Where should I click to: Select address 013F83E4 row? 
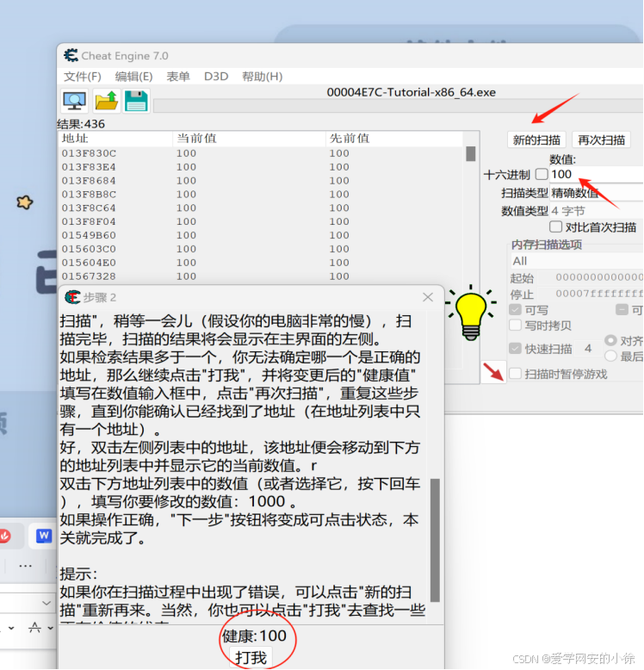261,167
